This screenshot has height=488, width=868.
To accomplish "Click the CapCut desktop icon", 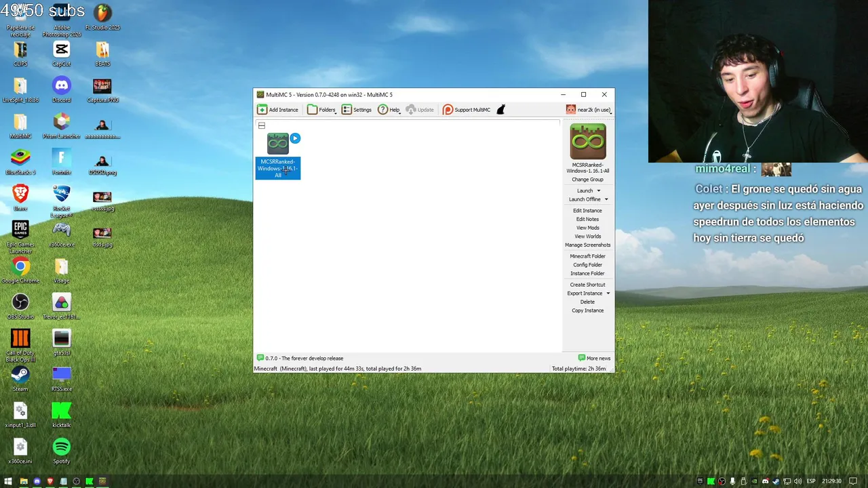I will click(x=62, y=54).
